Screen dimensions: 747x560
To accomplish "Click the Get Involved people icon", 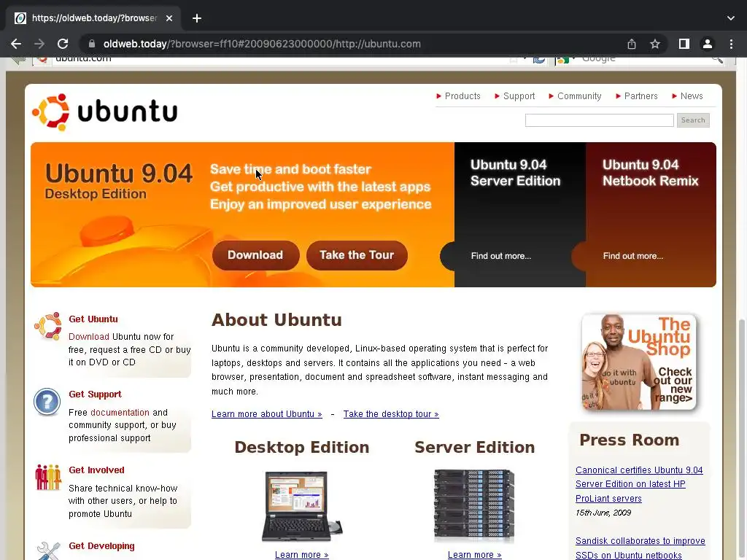I will 48,478.
